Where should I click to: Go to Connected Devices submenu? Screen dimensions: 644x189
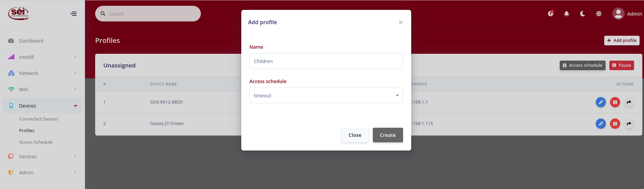(x=38, y=119)
